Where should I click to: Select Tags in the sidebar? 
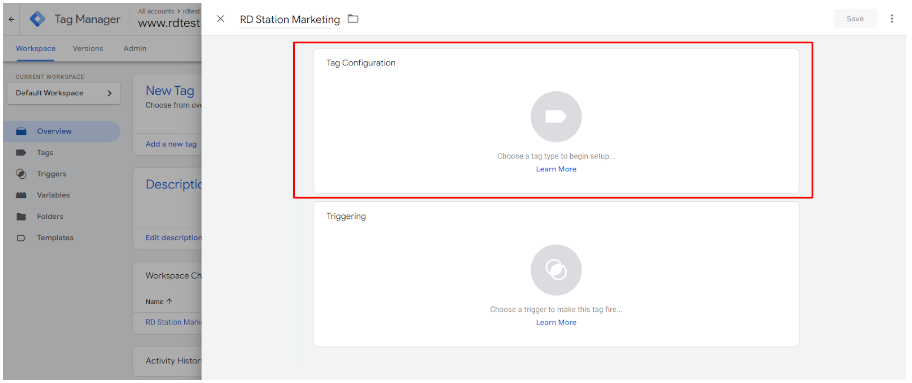(61, 153)
